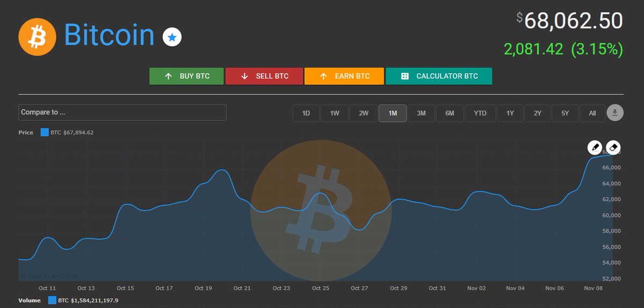The image size is (644, 308).
Task: Click the Nov 02 date axis label
Action: click(x=477, y=288)
